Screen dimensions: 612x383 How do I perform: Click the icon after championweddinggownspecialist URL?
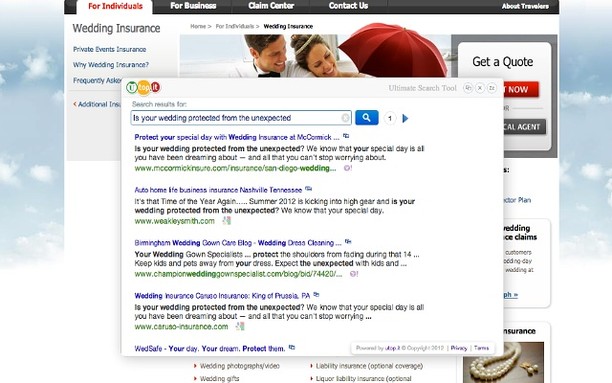point(354,274)
